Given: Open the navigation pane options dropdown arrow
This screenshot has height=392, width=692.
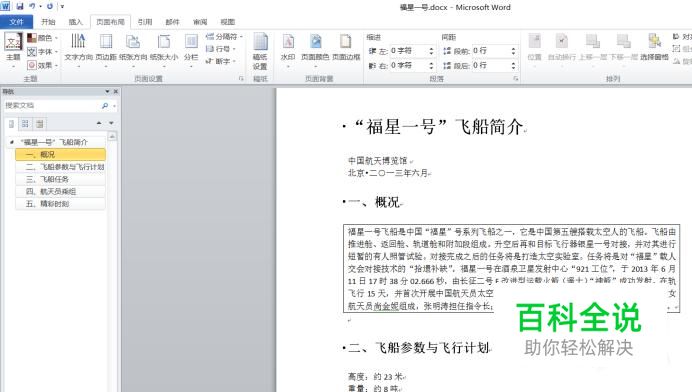Looking at the screenshot, I should 107,91.
